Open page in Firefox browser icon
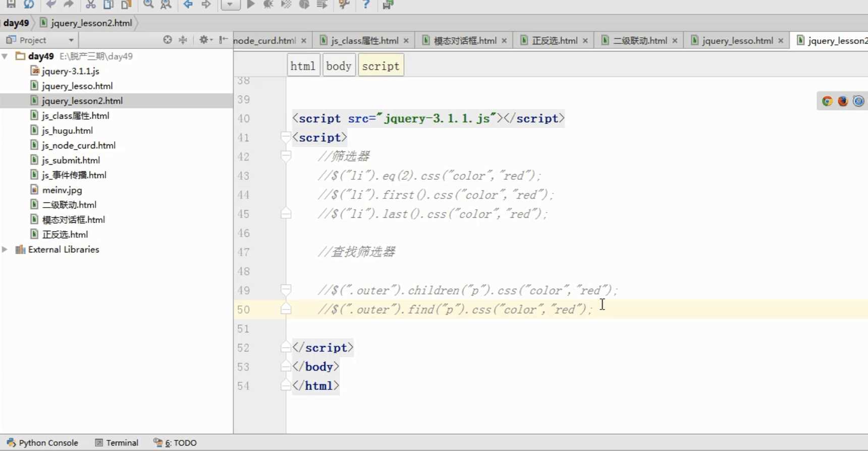 (x=843, y=101)
